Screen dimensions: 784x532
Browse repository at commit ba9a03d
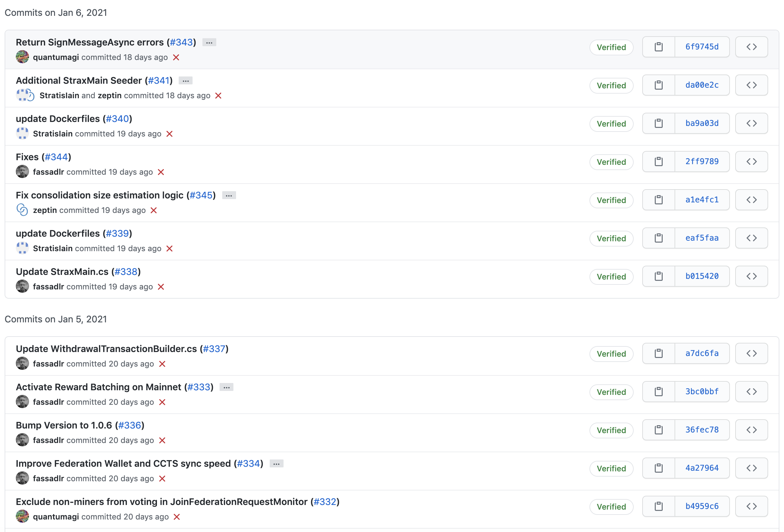click(x=751, y=124)
